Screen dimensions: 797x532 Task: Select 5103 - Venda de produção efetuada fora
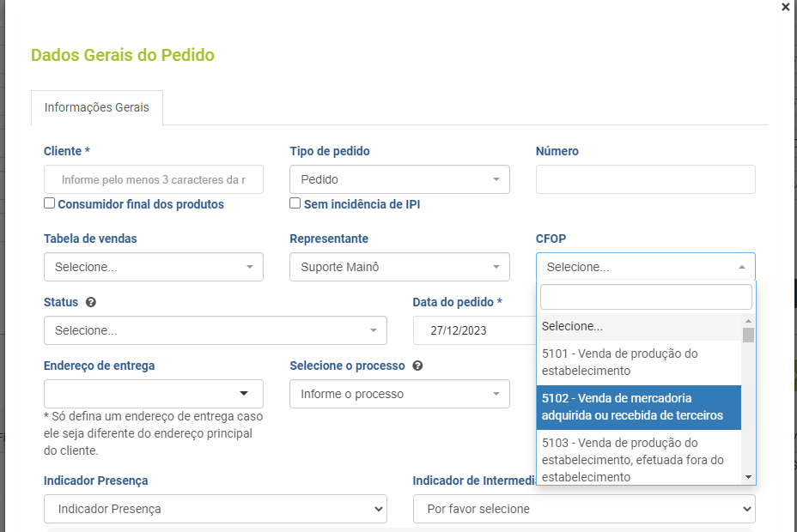639,459
